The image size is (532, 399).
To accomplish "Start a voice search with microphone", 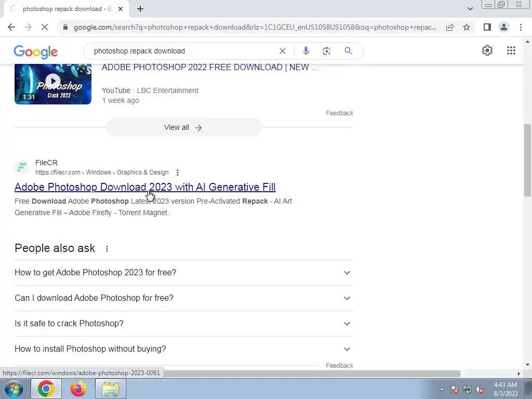I will click(x=305, y=51).
